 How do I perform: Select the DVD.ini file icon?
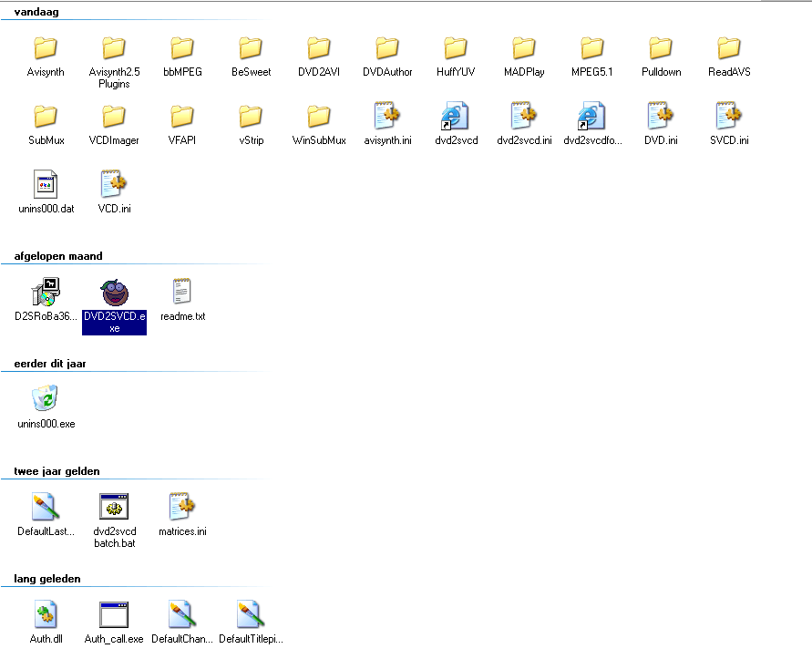pyautogui.click(x=661, y=116)
